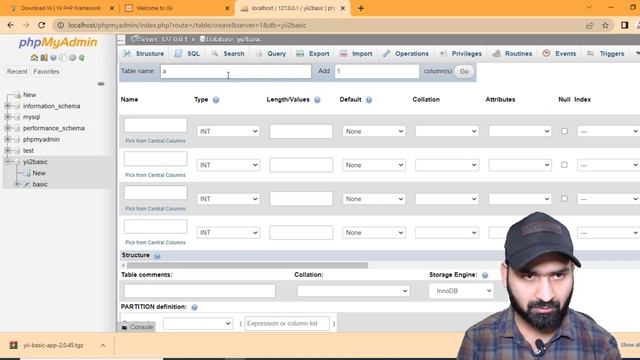Viewport: 640px width, 360px height.
Task: Focus the Add columns number field
Action: (377, 71)
